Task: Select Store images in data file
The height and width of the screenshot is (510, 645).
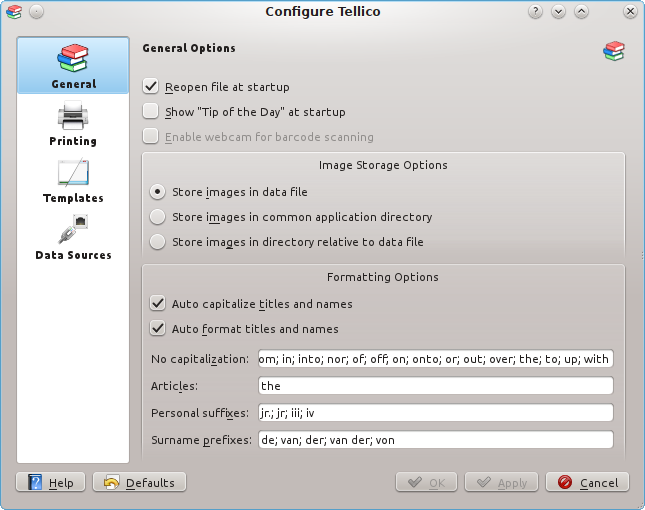Action: coord(157,191)
